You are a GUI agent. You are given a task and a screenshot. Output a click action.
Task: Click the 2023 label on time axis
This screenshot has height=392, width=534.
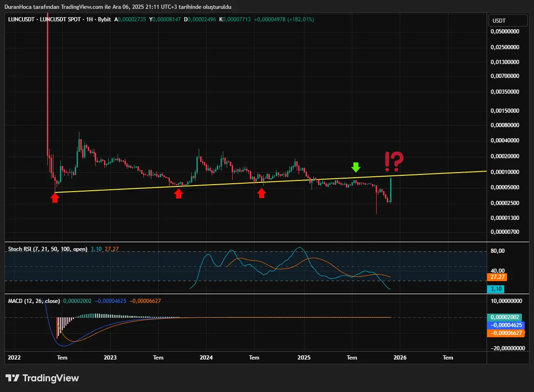pyautogui.click(x=110, y=357)
